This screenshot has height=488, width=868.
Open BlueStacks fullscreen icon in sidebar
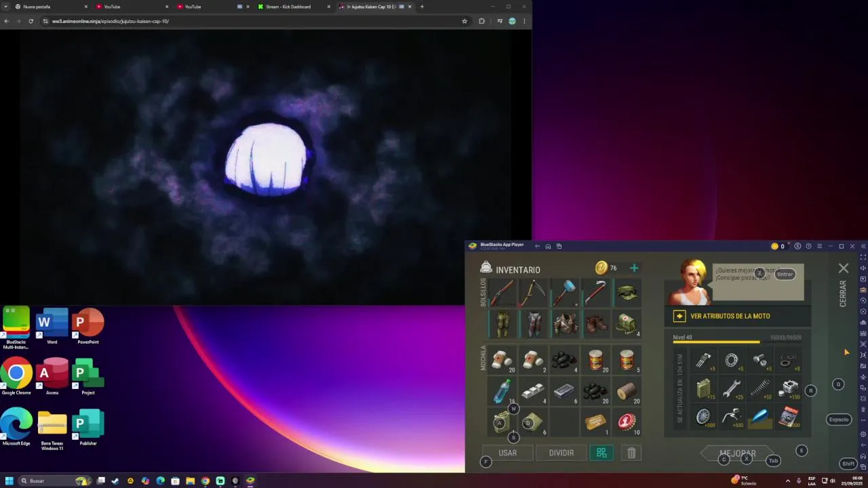pyautogui.click(x=863, y=257)
